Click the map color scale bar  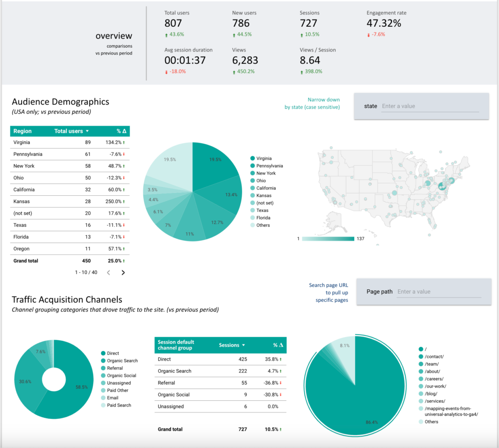click(x=328, y=239)
